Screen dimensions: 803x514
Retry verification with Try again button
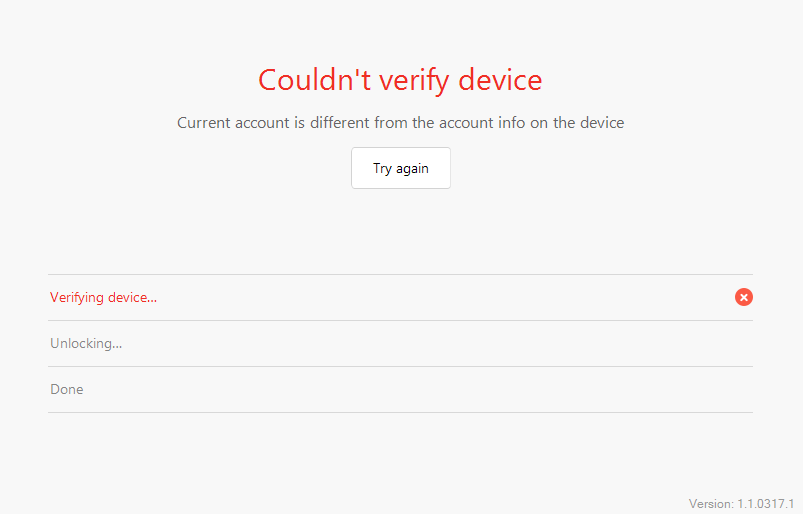401,168
